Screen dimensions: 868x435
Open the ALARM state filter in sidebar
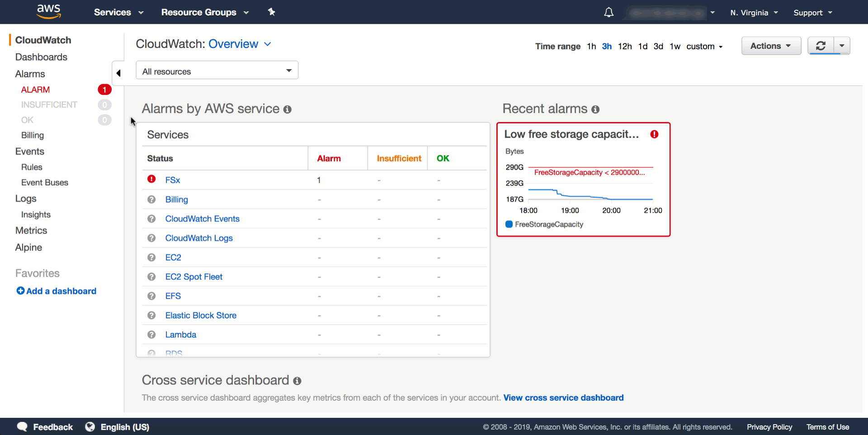(x=35, y=90)
